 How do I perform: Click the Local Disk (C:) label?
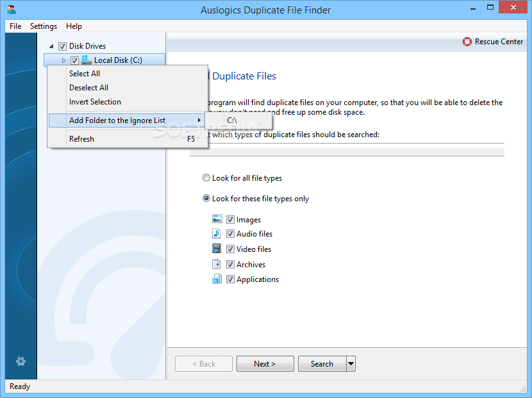pos(118,60)
